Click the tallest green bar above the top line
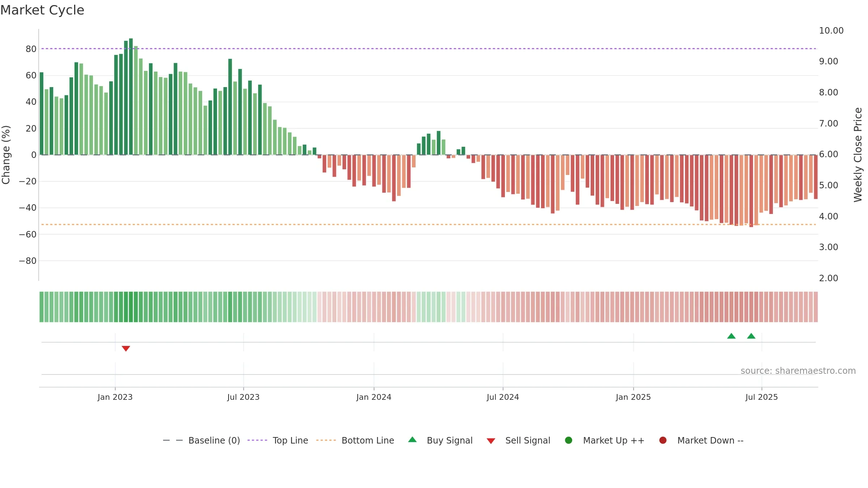This screenshot has height=488, width=868. (131, 97)
